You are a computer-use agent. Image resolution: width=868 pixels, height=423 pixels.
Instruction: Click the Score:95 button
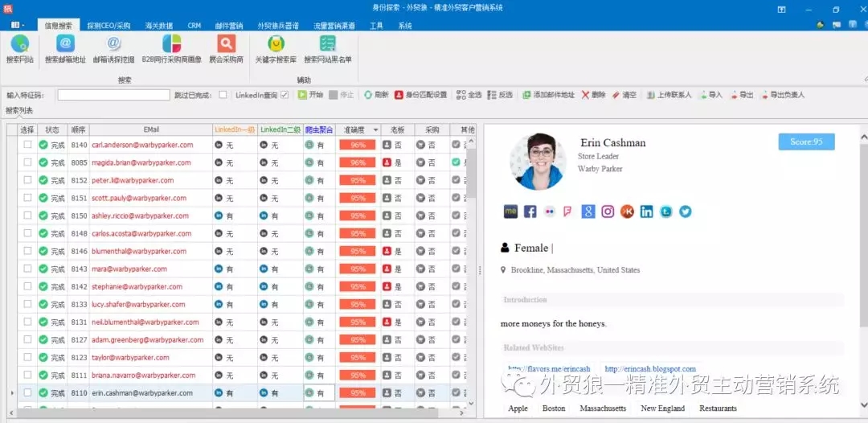click(806, 142)
